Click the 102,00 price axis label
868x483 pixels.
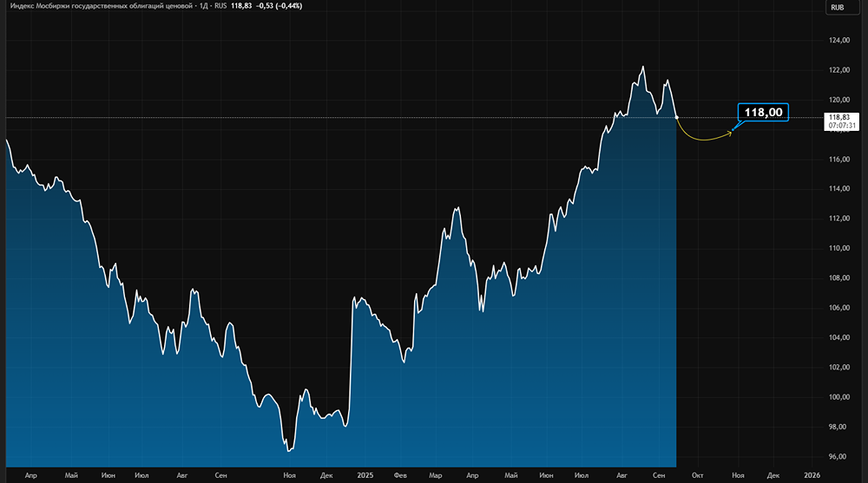(x=839, y=368)
